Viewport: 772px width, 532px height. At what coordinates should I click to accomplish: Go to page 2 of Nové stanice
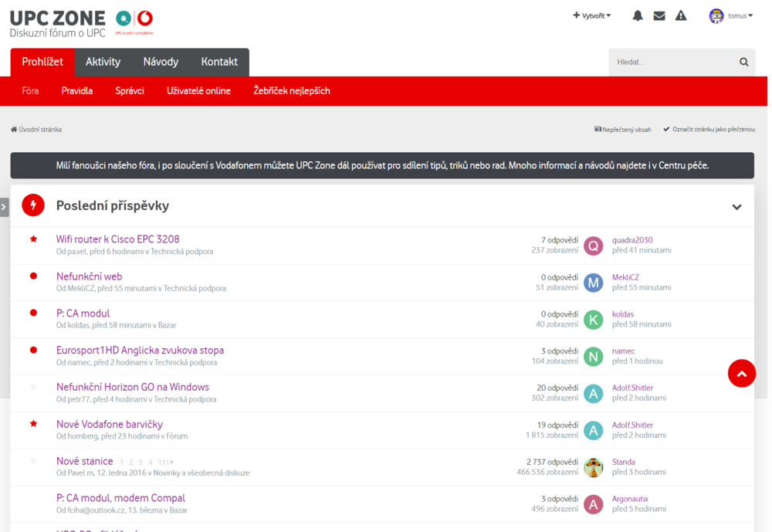point(131,462)
